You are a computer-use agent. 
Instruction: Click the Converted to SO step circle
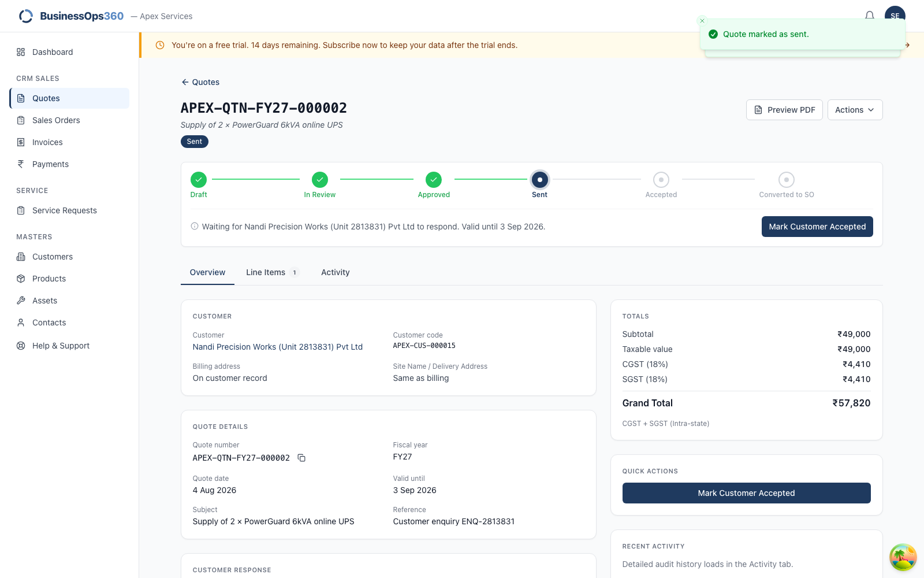click(x=787, y=180)
